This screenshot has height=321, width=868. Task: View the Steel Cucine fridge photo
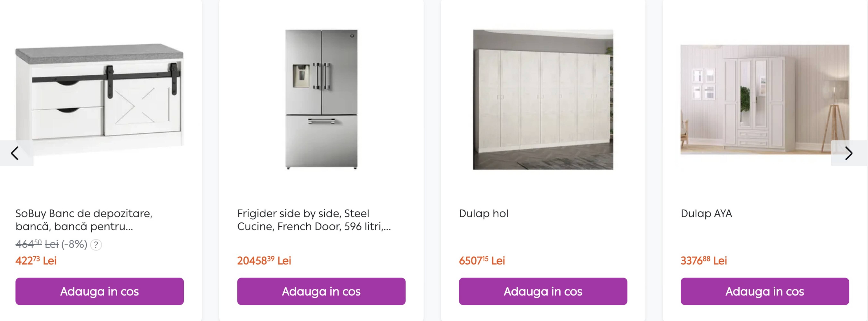(x=321, y=100)
